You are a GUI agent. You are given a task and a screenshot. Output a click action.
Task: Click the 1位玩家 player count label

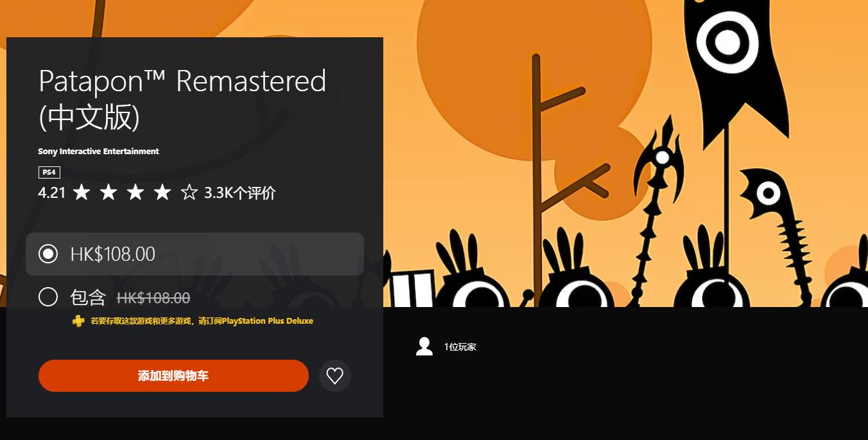coord(460,347)
